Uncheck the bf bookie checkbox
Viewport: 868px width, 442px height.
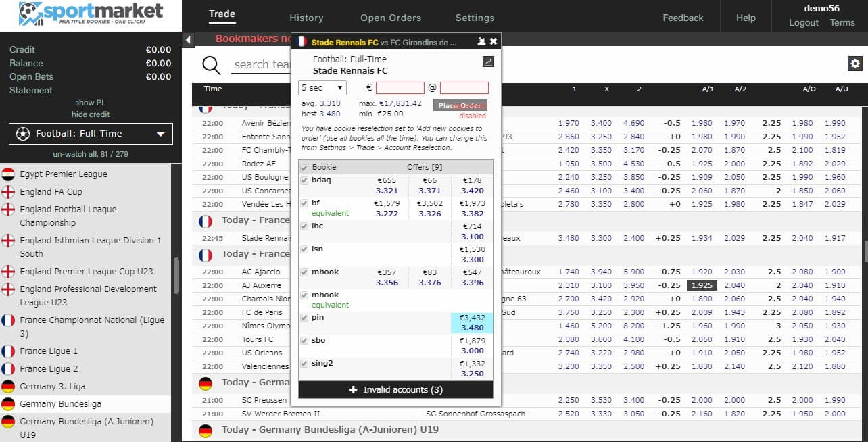coord(304,203)
